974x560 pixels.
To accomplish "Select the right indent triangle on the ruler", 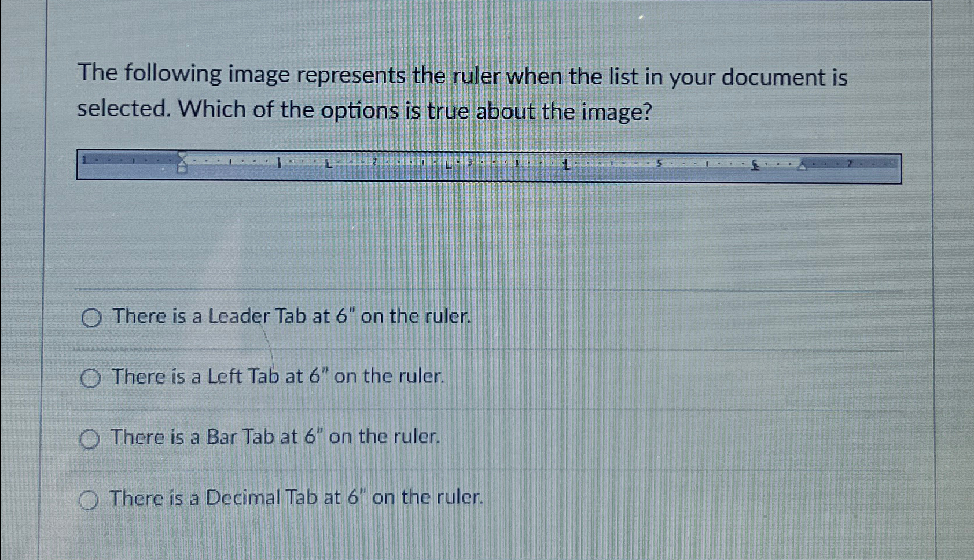I will (x=801, y=167).
